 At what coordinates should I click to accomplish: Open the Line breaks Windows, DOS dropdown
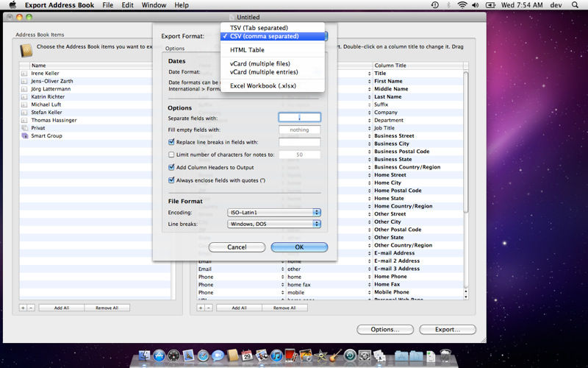(x=273, y=224)
